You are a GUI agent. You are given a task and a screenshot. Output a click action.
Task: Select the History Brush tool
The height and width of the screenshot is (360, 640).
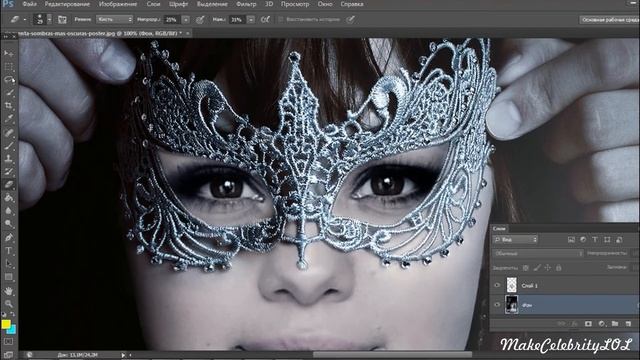coord(9,172)
